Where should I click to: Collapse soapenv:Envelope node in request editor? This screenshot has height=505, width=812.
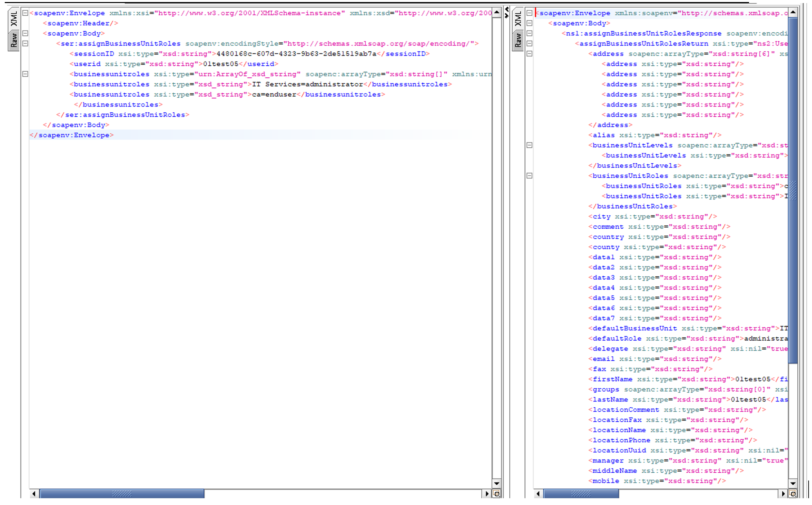(25, 13)
